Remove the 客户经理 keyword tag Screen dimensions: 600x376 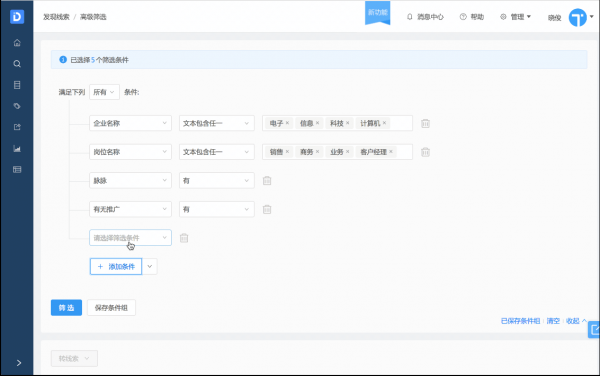point(391,151)
